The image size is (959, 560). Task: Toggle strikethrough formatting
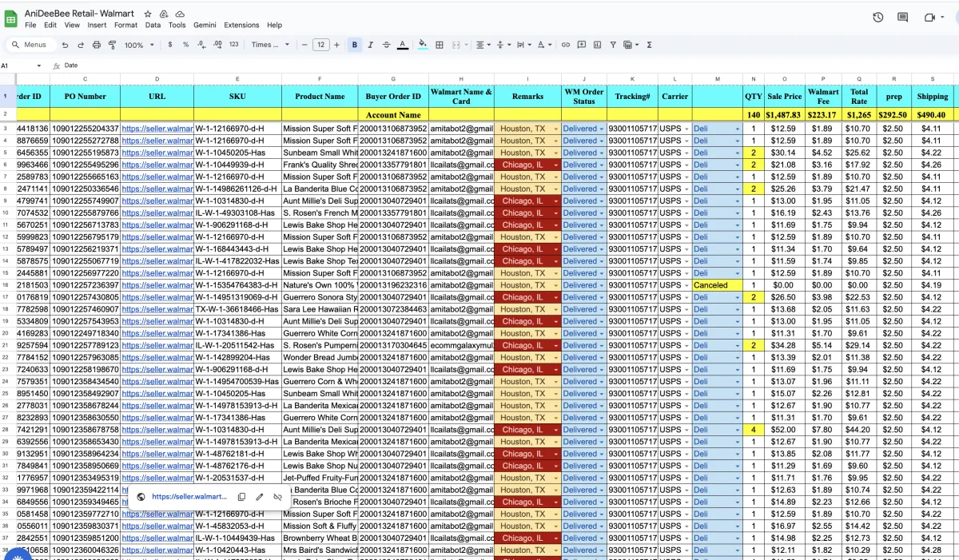(x=387, y=45)
